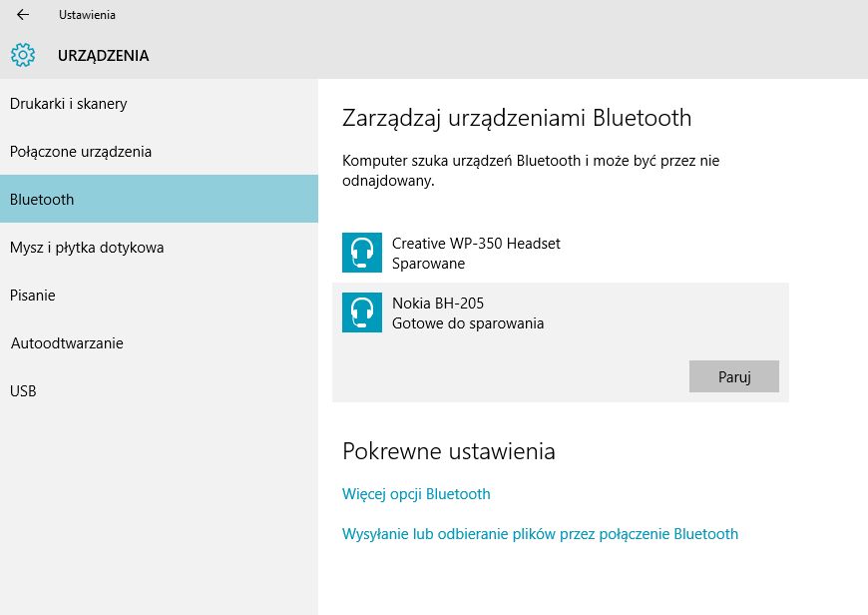Open Połączone urządzenia section

159,152
